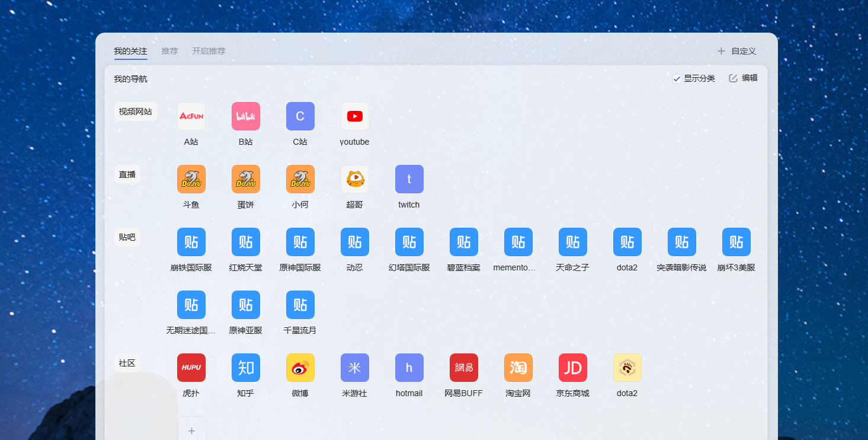Switch to the 推荐 tab
The width and height of the screenshot is (868, 440).
pos(169,51)
